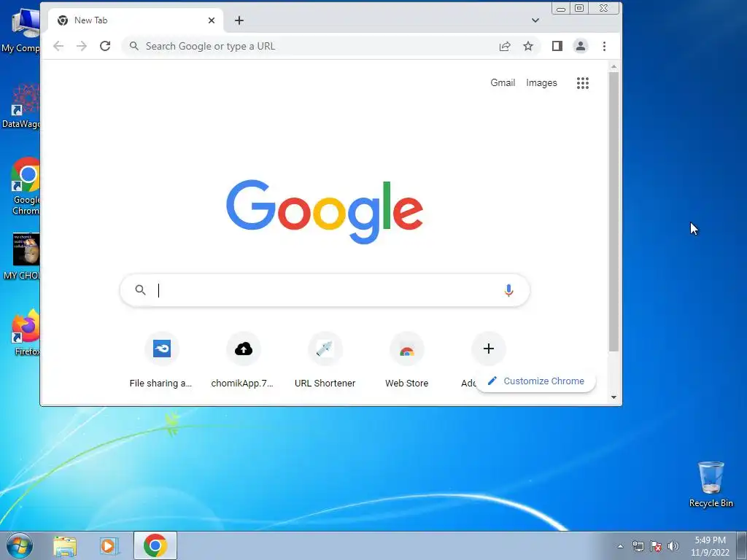
Task: Focus the Google search box
Action: (x=325, y=290)
